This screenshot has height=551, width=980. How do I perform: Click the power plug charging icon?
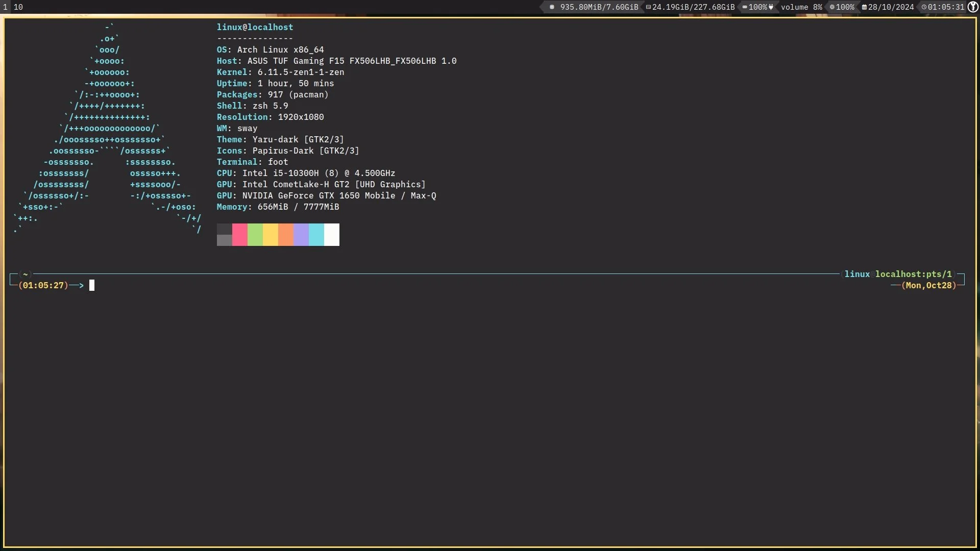point(771,7)
